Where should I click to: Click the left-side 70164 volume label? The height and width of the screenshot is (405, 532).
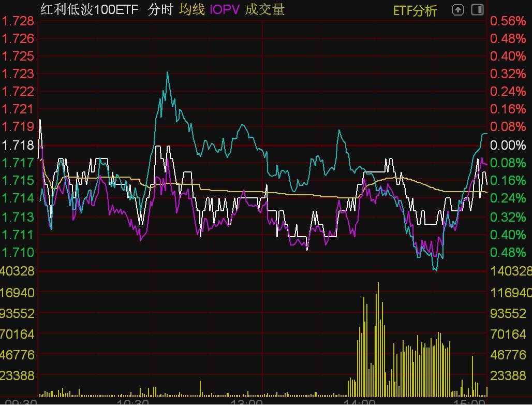[x=17, y=334]
